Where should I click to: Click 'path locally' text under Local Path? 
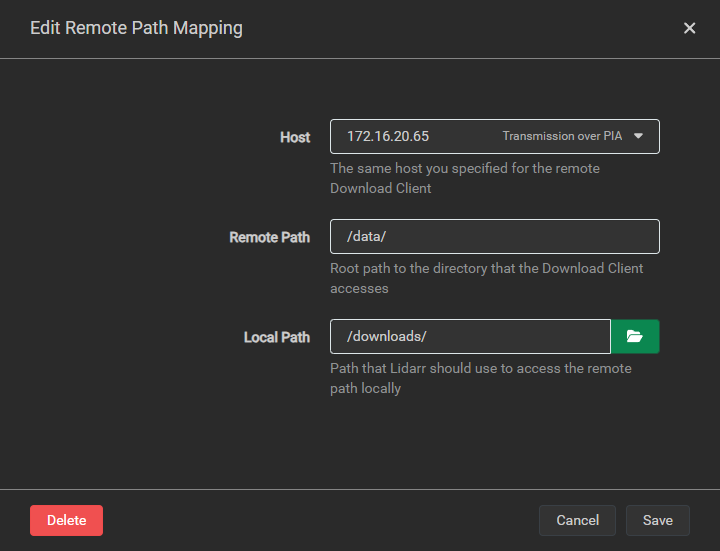[366, 389]
